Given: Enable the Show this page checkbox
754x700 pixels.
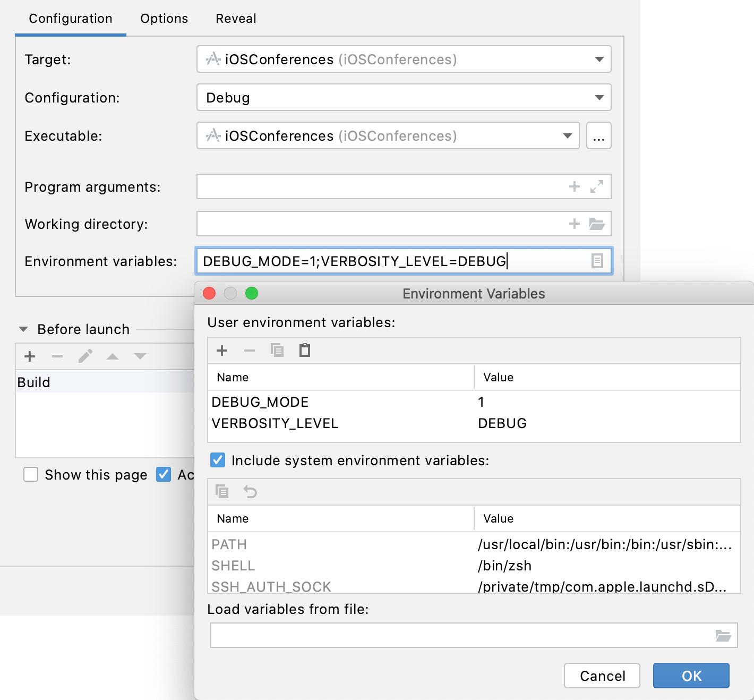Looking at the screenshot, I should (x=31, y=474).
